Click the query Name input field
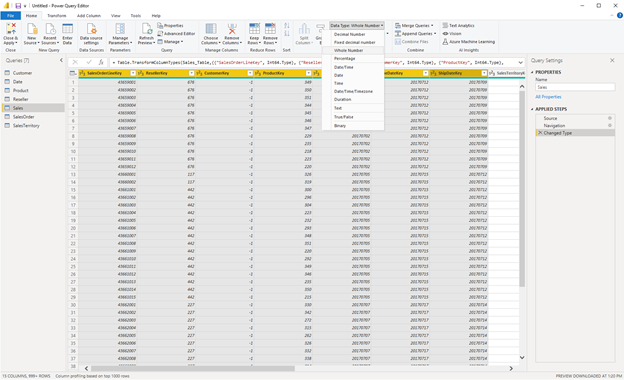This screenshot has width=624, height=380. [x=575, y=87]
